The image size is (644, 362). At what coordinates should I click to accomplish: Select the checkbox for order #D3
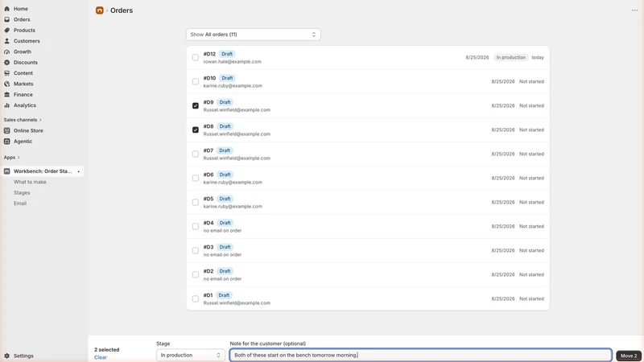click(x=196, y=250)
